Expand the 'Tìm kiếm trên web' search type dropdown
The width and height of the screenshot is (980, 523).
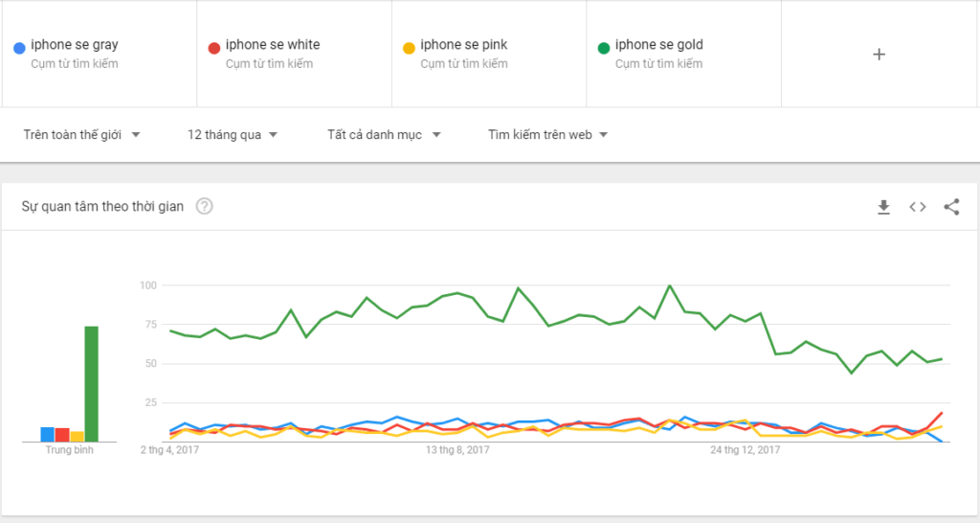click(548, 135)
